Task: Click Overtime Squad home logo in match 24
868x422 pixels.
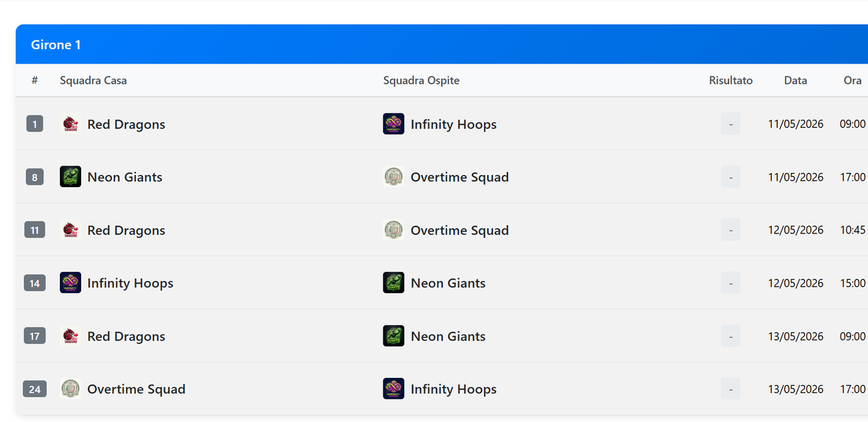Action: (70, 389)
